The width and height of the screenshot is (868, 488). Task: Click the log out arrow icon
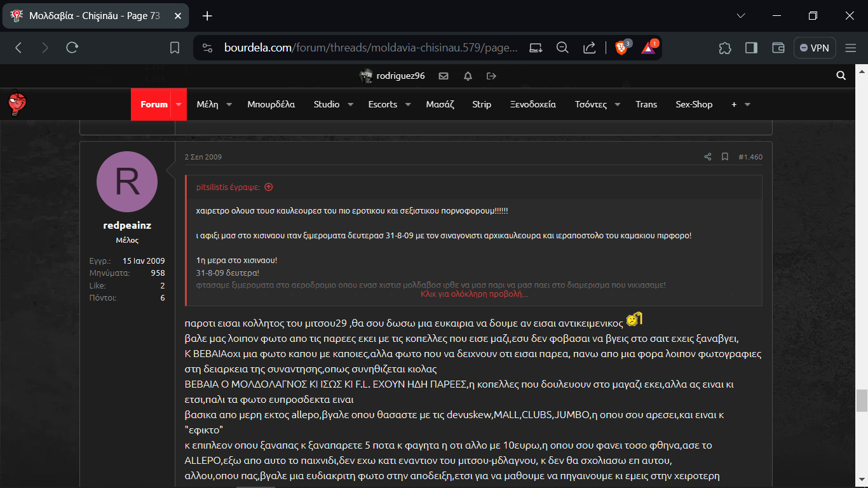(x=491, y=76)
